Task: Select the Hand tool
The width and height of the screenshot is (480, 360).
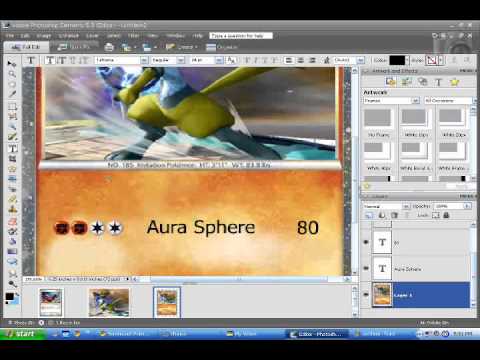Action: (12, 84)
